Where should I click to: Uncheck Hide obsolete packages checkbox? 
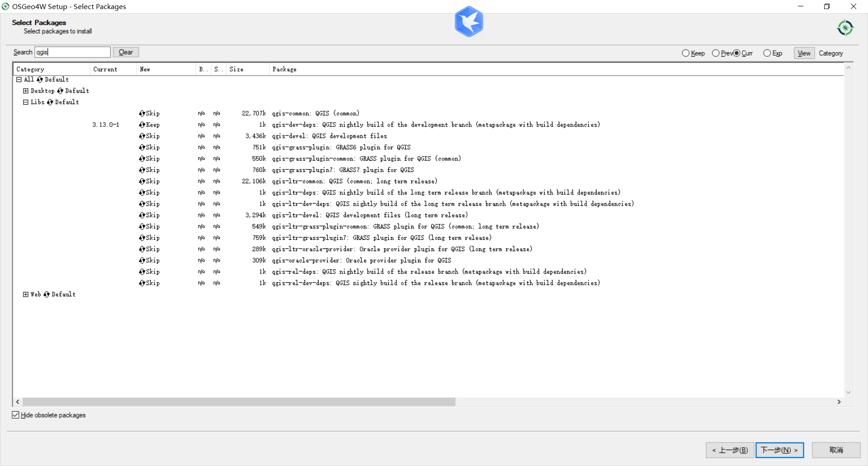click(x=16, y=415)
